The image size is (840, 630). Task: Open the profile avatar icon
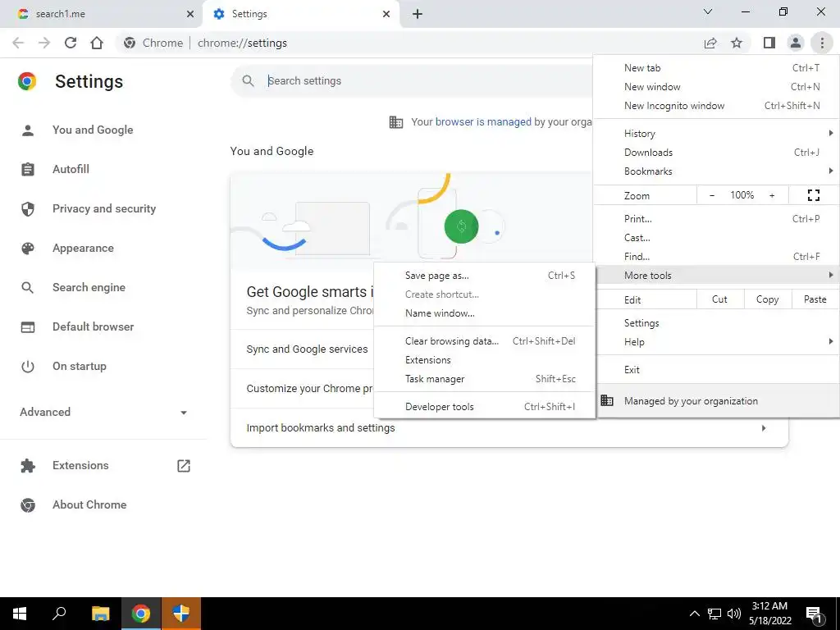click(x=796, y=43)
